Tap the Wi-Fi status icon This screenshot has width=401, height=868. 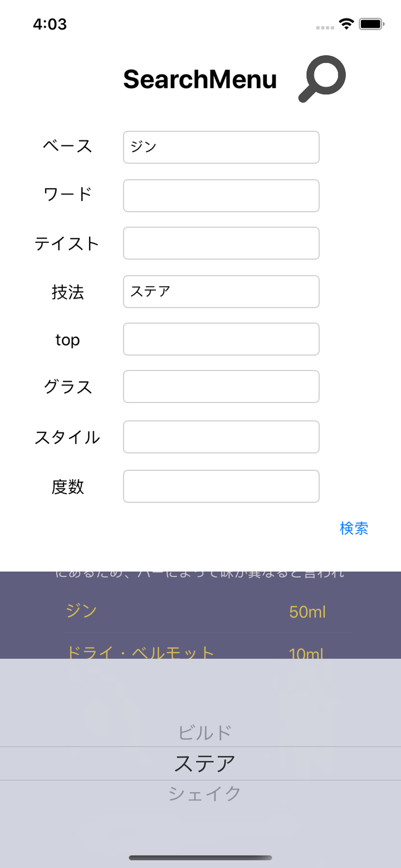point(347,24)
